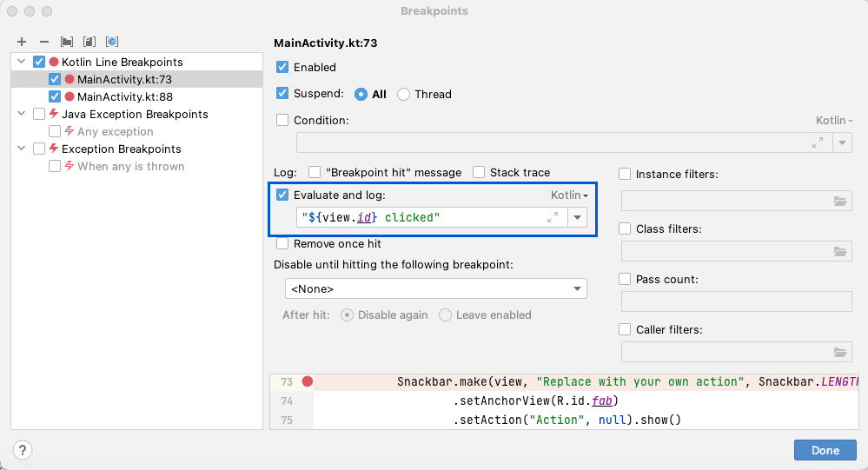
Task: Click code line 74 setAnchorView text
Action: tap(536, 400)
